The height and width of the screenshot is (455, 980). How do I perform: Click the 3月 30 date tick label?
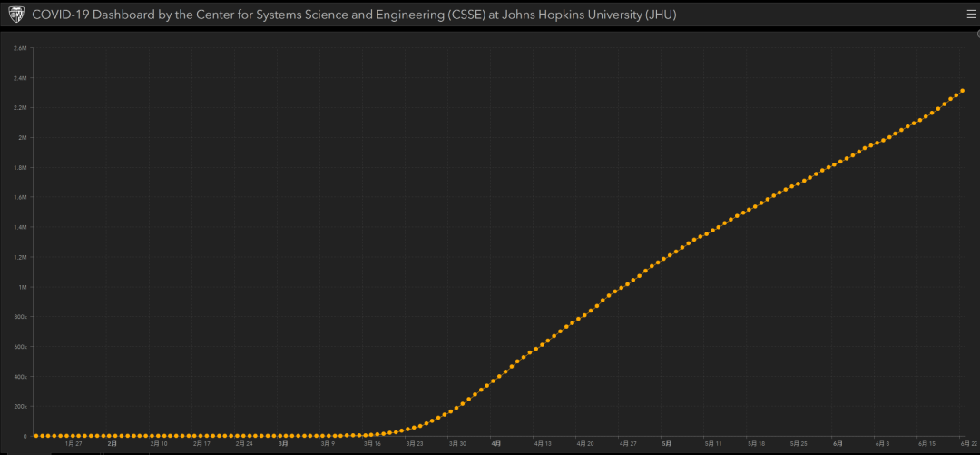[457, 444]
